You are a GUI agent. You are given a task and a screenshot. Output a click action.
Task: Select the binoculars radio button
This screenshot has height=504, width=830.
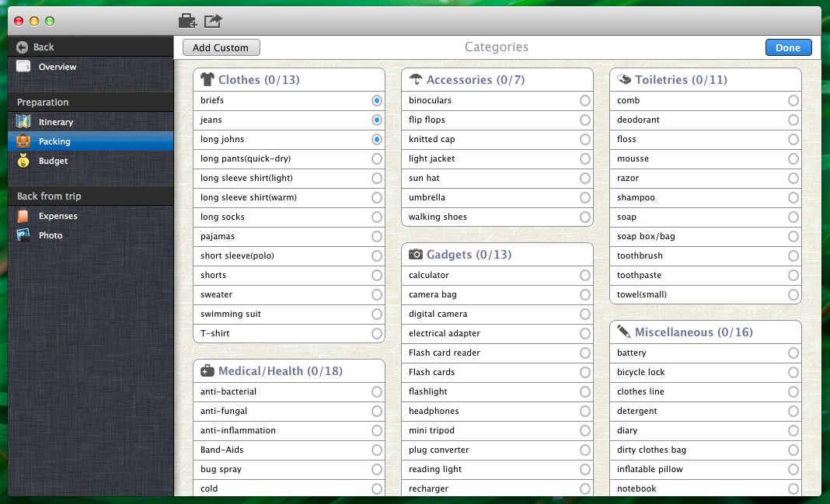pos(585,100)
